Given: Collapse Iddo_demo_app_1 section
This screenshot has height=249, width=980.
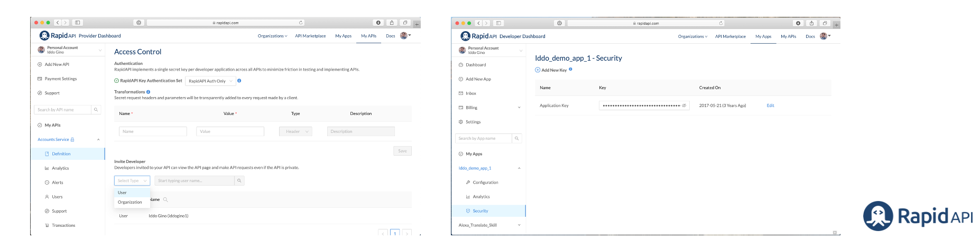Looking at the screenshot, I should tap(519, 168).
